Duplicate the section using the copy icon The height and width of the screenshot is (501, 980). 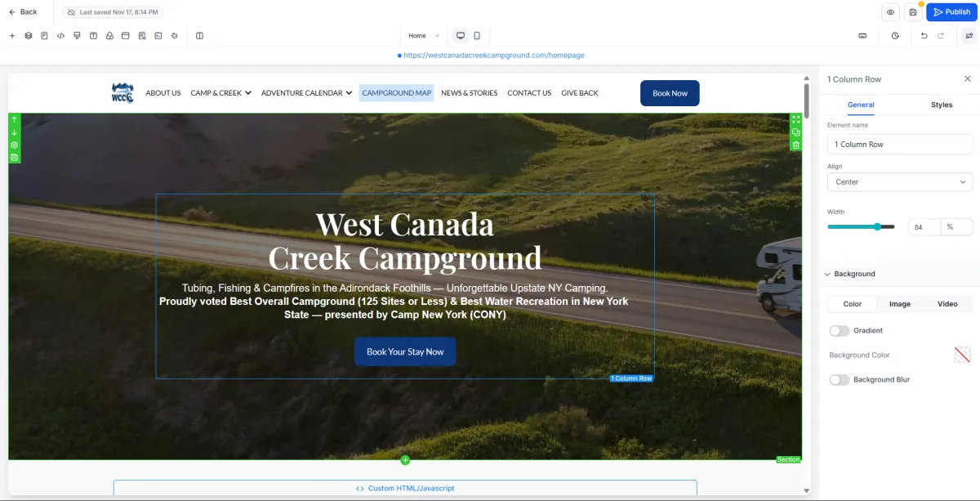point(795,132)
